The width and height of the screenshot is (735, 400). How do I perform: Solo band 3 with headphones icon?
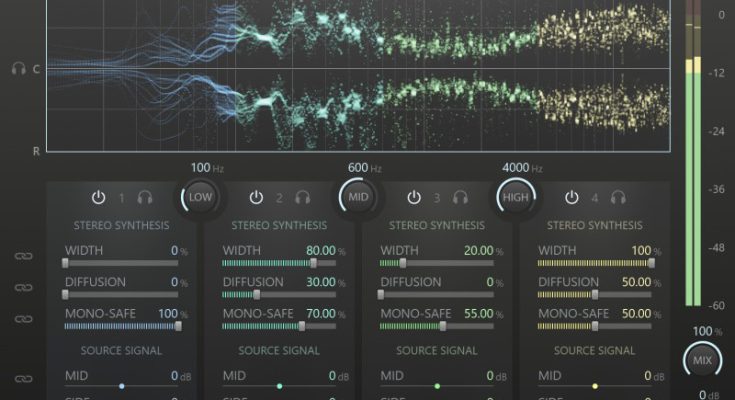point(461,198)
